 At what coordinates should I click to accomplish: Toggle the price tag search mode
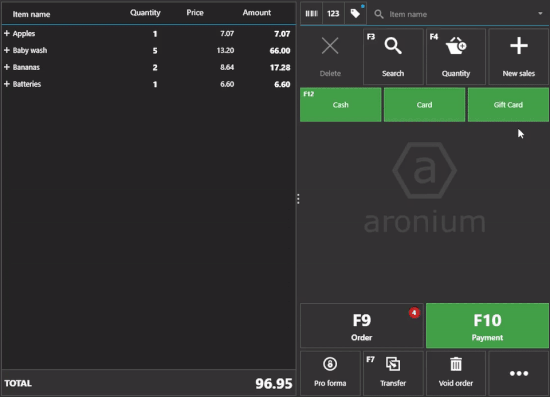[x=355, y=14]
